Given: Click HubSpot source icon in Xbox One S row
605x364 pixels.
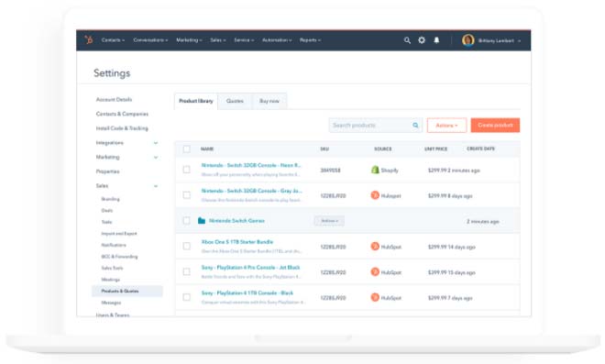Looking at the screenshot, I should click(375, 247).
